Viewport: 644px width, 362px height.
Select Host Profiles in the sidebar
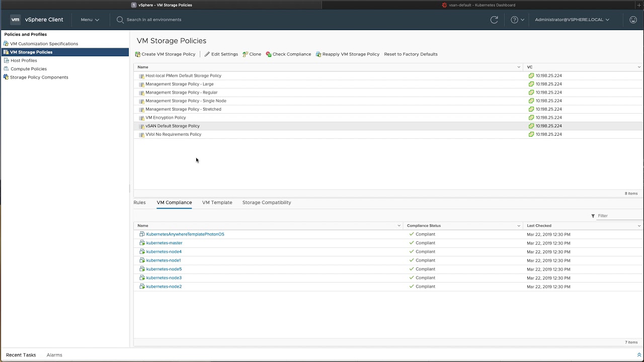tap(24, 60)
